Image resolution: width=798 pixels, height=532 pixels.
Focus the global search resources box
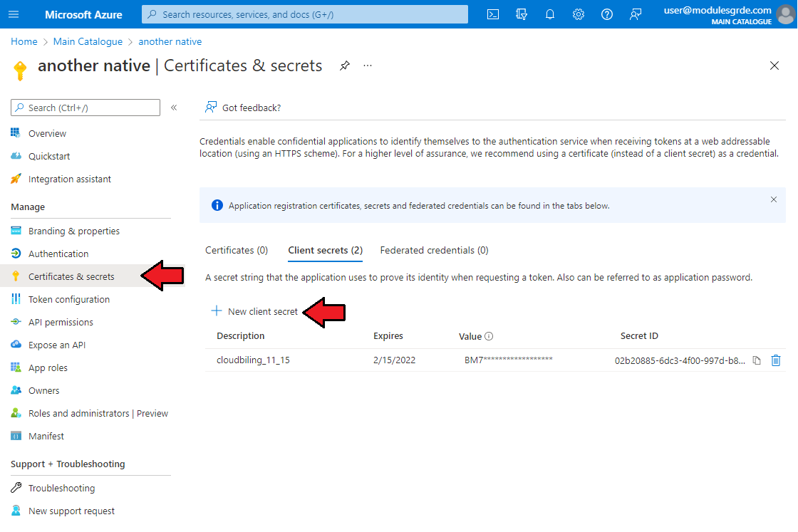point(304,14)
